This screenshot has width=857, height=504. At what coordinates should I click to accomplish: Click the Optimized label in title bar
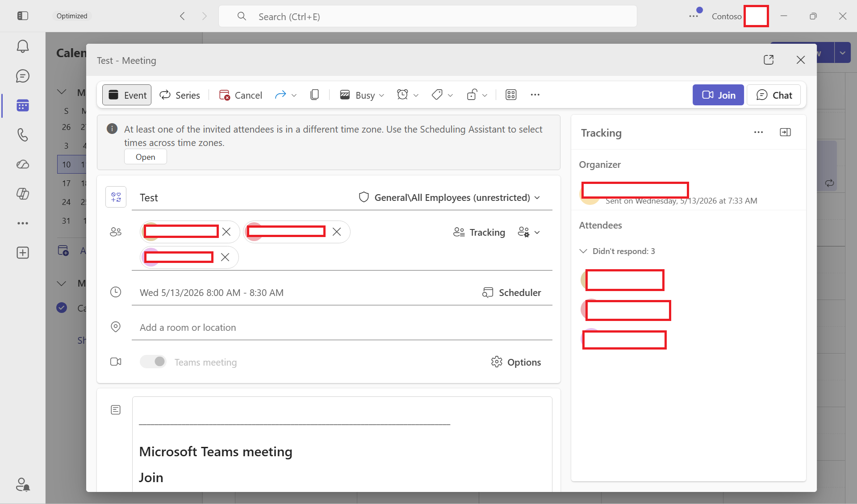(72, 16)
